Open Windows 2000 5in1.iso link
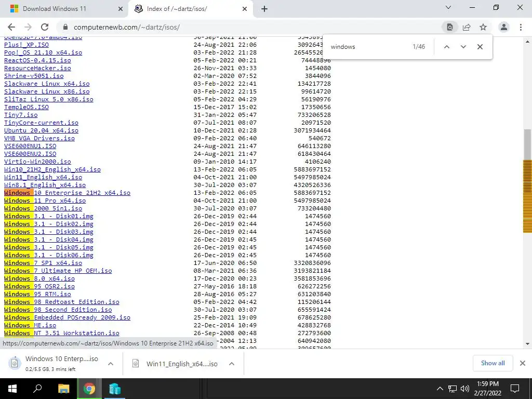Screen dimensions: 532x399 coord(43,208)
